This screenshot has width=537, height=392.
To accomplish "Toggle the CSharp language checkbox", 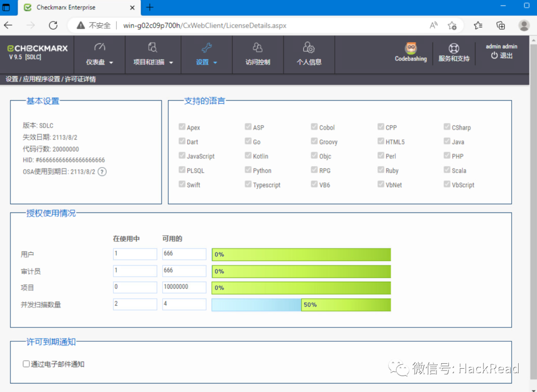I will [x=447, y=127].
